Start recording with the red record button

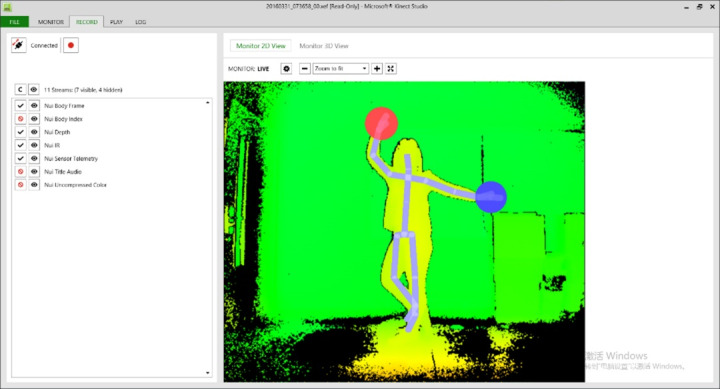pos(71,45)
